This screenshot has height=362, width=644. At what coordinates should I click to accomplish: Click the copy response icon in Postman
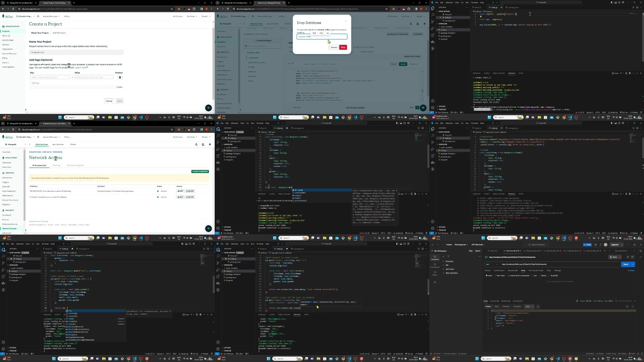627,307
